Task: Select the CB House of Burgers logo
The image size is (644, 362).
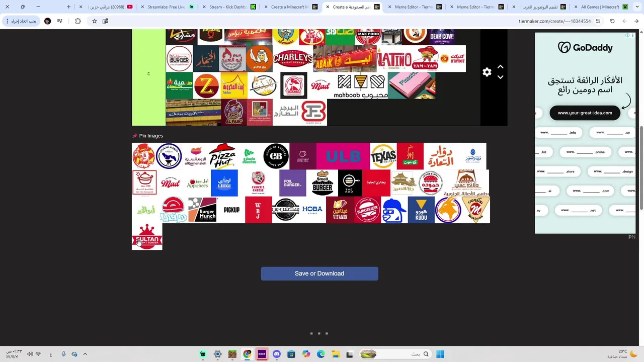Action: tap(276, 156)
